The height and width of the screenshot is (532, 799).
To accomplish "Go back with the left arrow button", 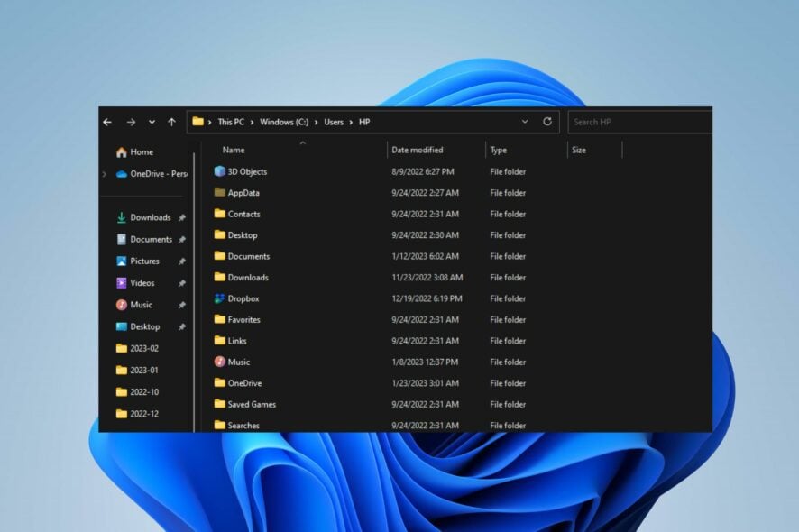I will click(x=107, y=123).
